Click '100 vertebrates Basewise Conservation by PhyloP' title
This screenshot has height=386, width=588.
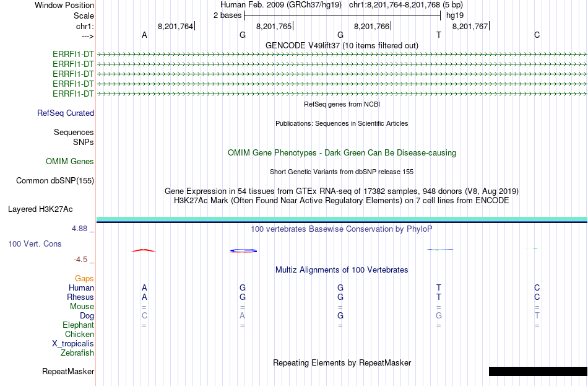[x=342, y=229]
